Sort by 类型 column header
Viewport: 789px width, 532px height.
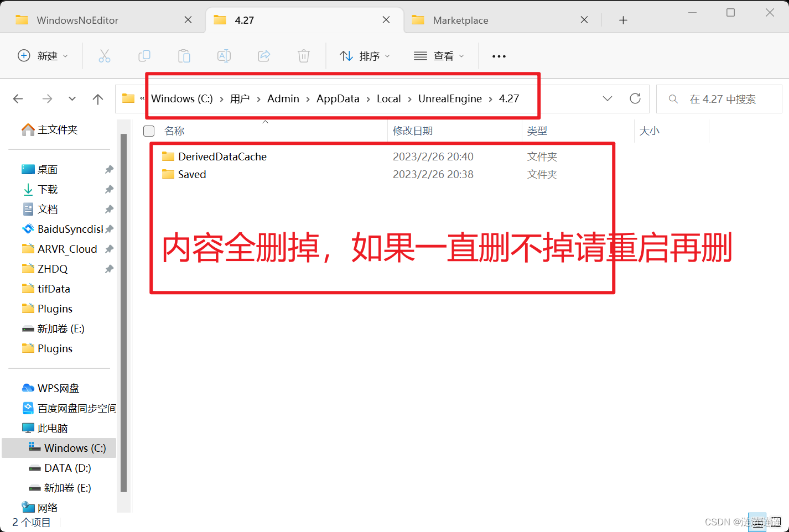coord(537,131)
